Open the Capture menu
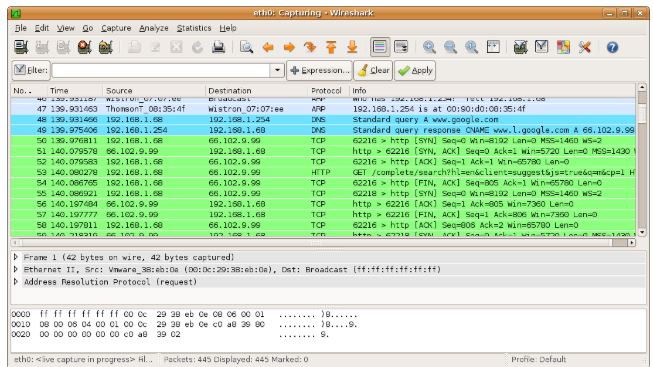The width and height of the screenshot is (653, 367). (x=116, y=28)
